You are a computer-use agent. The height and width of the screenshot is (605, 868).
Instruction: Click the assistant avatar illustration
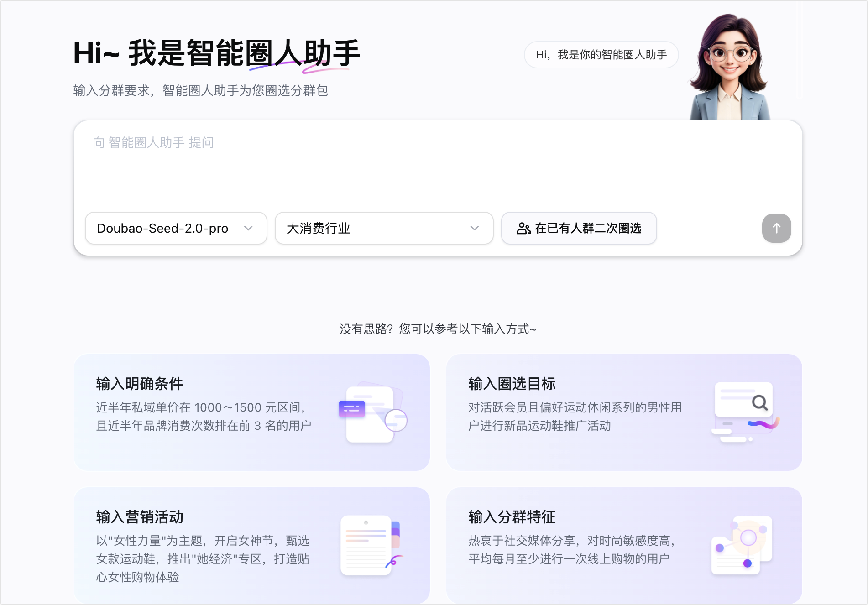[730, 67]
